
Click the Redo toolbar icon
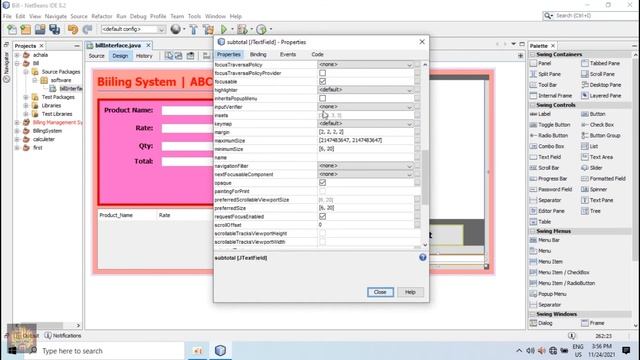[87, 29]
